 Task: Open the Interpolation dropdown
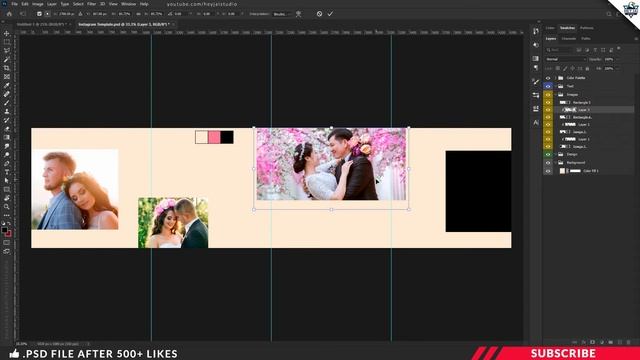coord(282,14)
